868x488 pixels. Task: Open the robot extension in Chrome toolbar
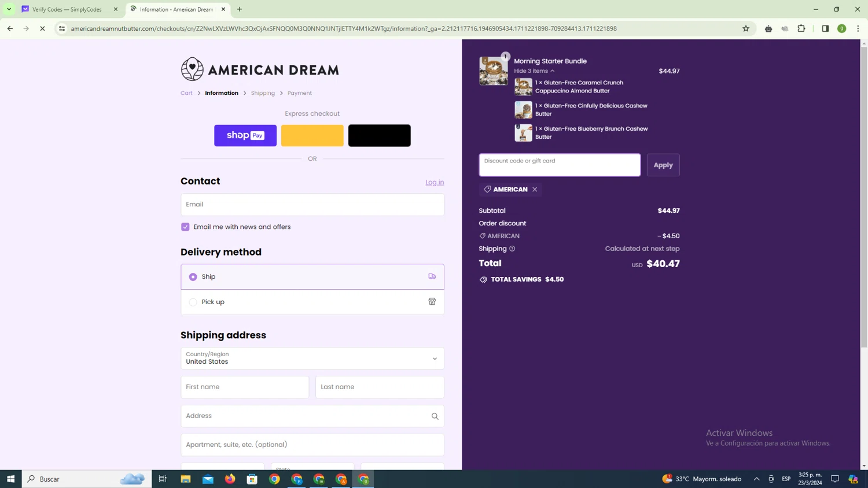(x=768, y=28)
